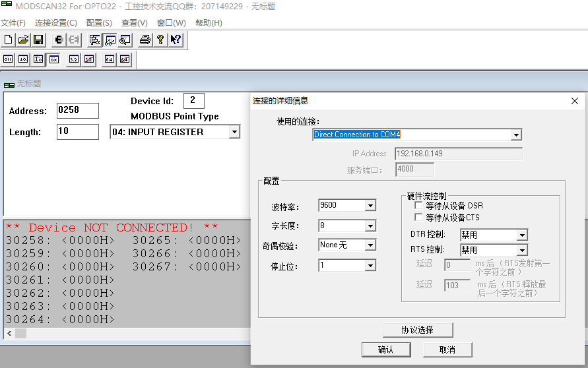Click the Print icon in toolbar
This screenshot has height=368, width=588.
(145, 40)
